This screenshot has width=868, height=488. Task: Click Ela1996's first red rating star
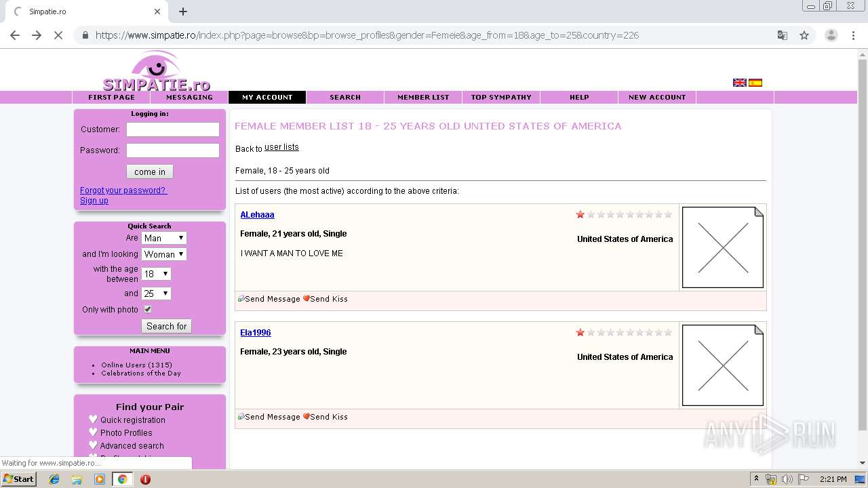580,333
